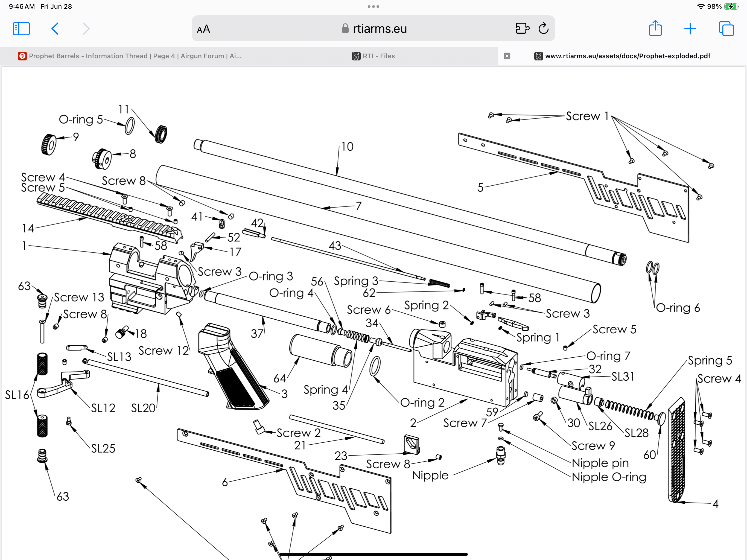747x560 pixels.
Task: Click the 'SL16' label
Action: [x=17, y=395]
